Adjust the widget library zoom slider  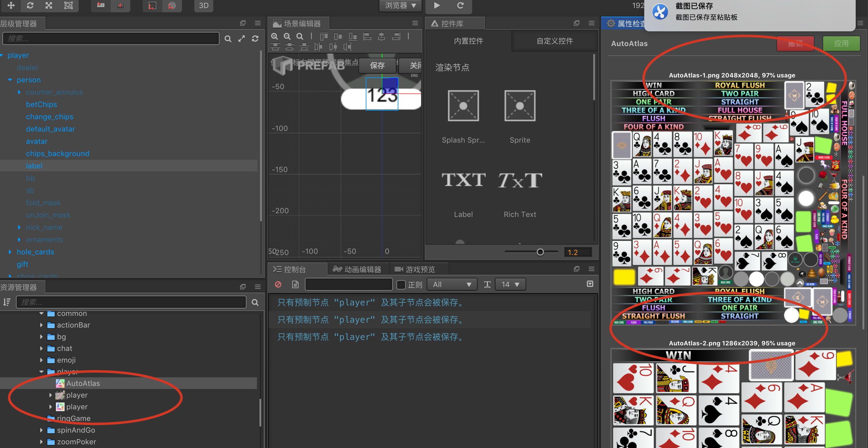coord(540,252)
